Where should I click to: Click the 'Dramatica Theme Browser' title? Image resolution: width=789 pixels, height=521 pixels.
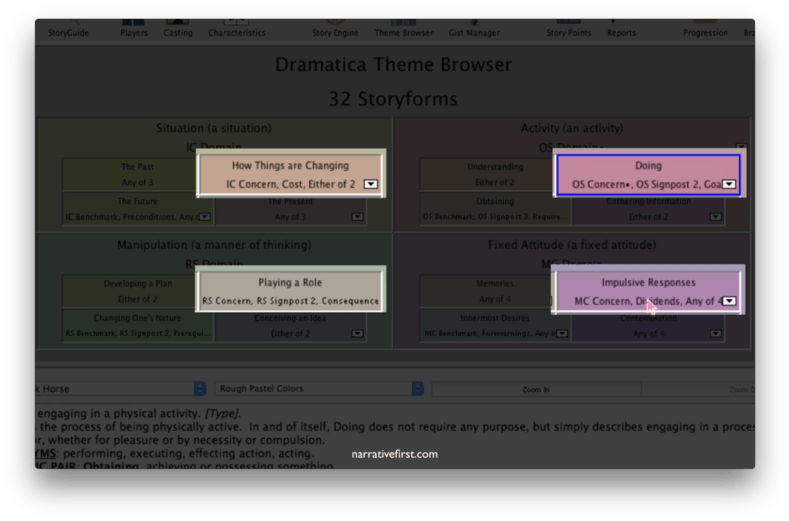(393, 64)
